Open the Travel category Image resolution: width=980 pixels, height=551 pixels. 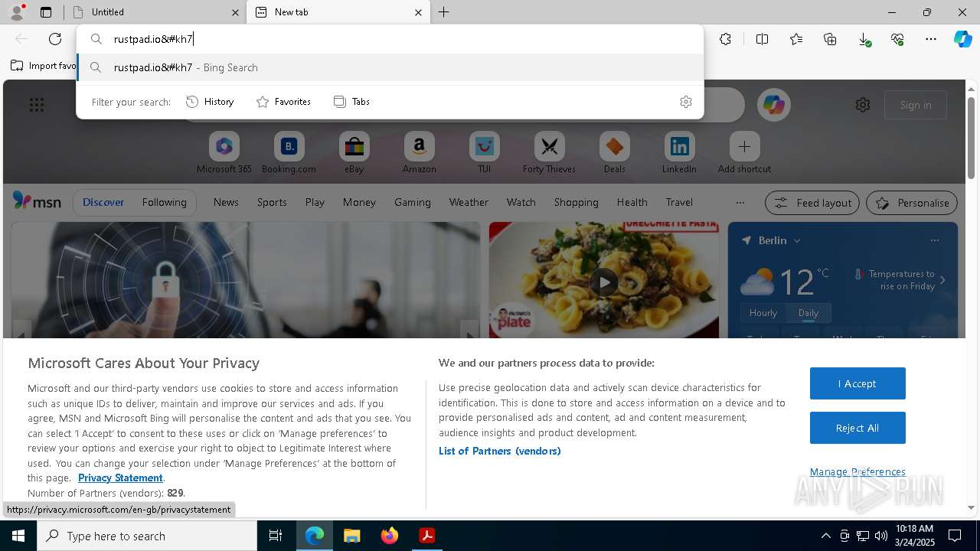coord(679,202)
